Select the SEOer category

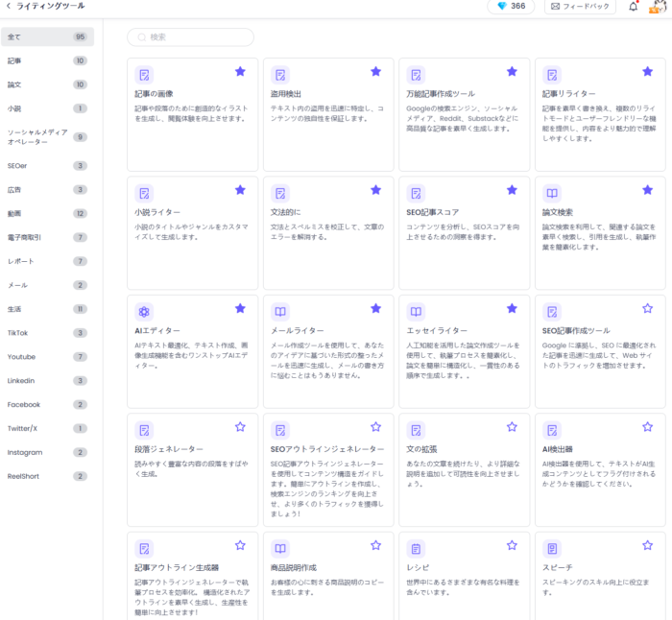47,166
